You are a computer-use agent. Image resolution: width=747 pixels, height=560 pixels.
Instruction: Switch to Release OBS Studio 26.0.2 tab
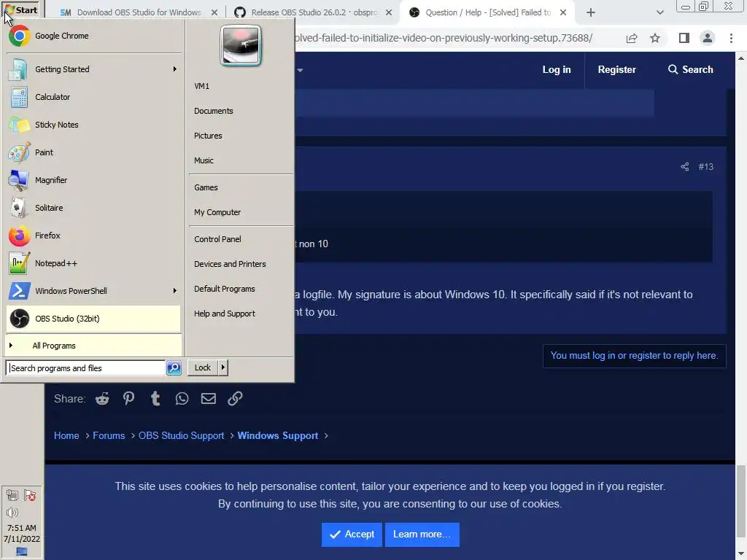314,12
